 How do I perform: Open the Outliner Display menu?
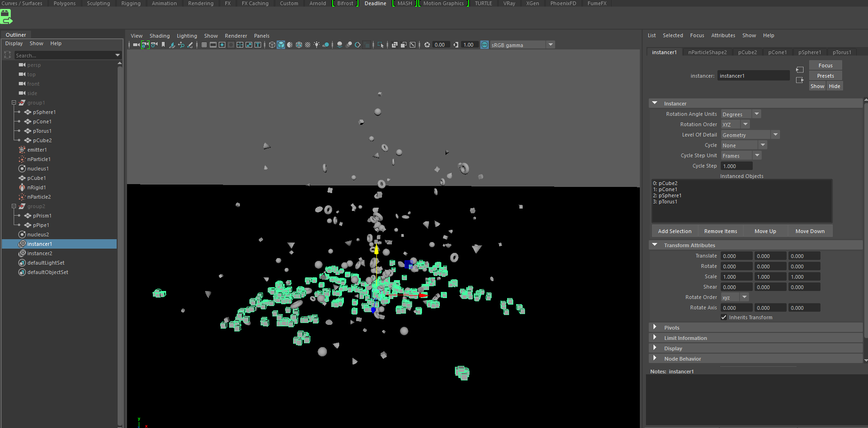click(14, 43)
